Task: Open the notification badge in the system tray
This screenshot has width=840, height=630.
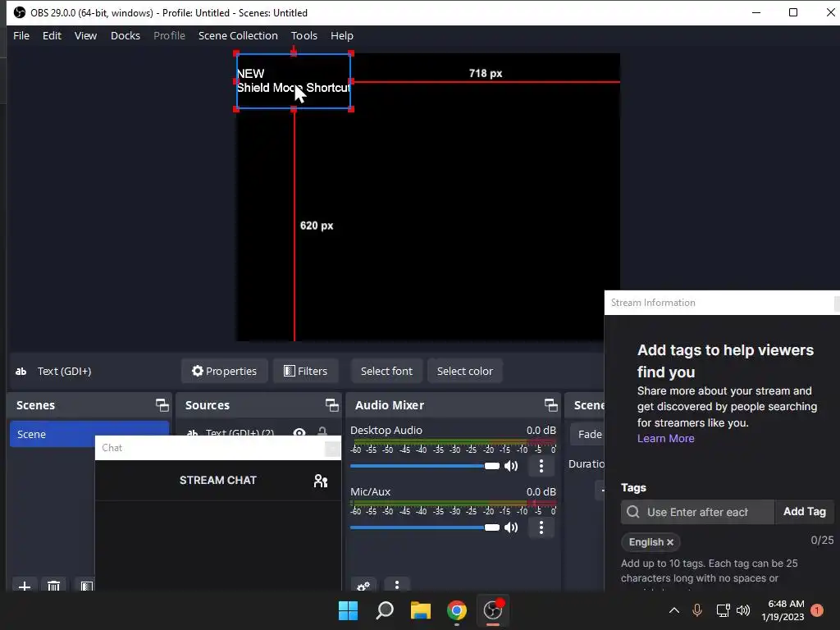Action: pyautogui.click(x=817, y=610)
